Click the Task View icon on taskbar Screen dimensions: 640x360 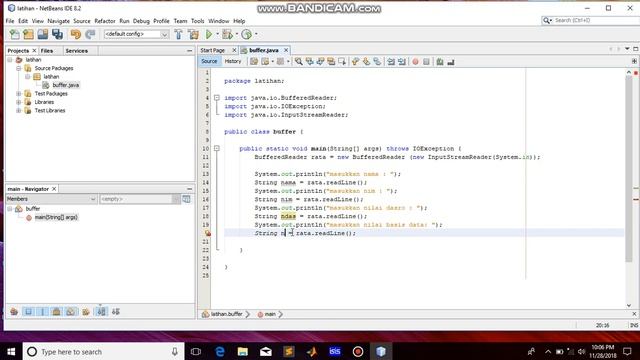point(196,351)
